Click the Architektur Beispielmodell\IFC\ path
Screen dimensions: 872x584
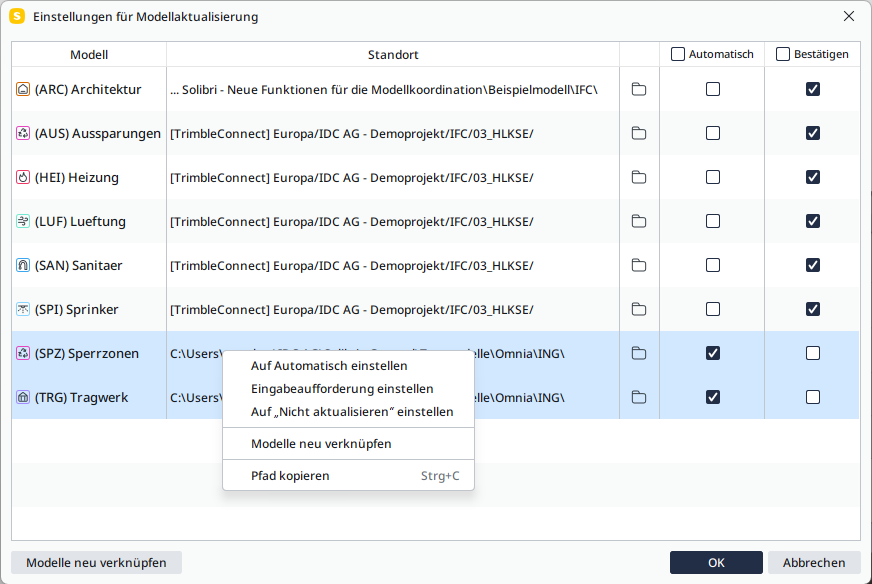click(x=384, y=89)
